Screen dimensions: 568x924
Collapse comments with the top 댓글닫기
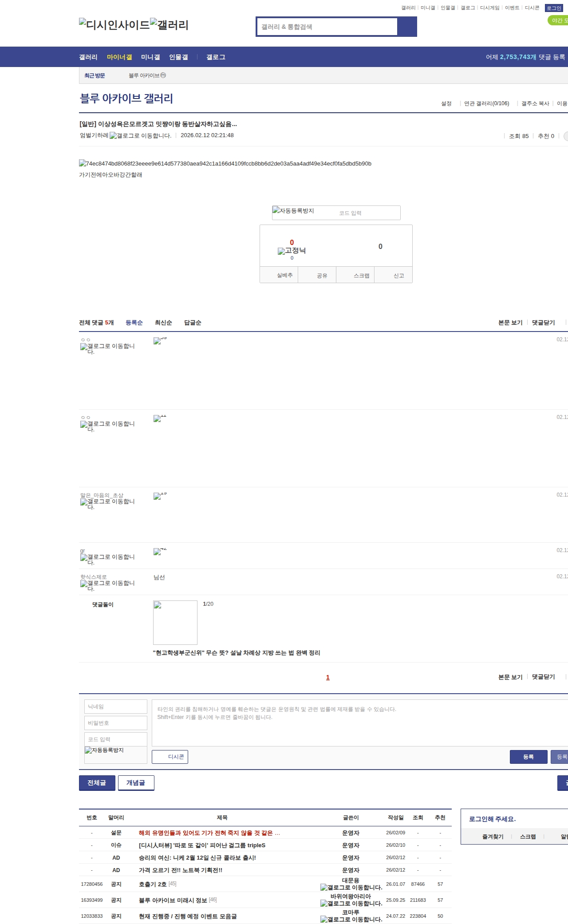[x=544, y=323]
